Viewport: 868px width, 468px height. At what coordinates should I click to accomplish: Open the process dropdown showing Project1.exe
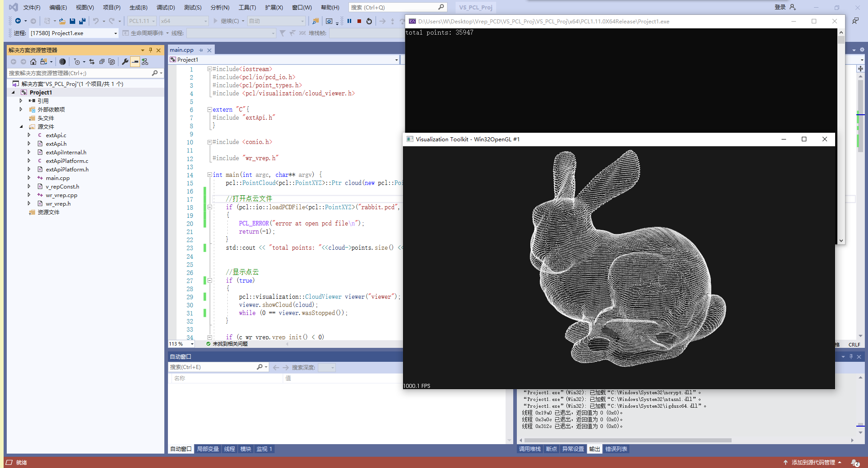115,33
